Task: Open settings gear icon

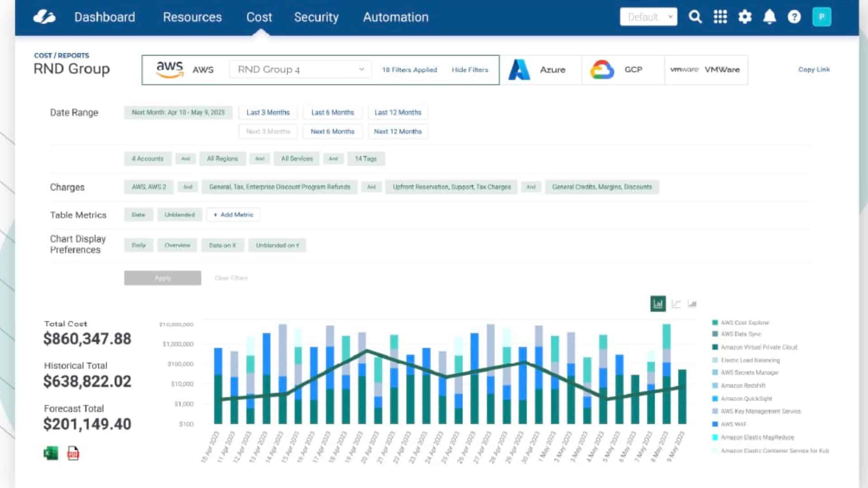Action: pyautogui.click(x=745, y=17)
